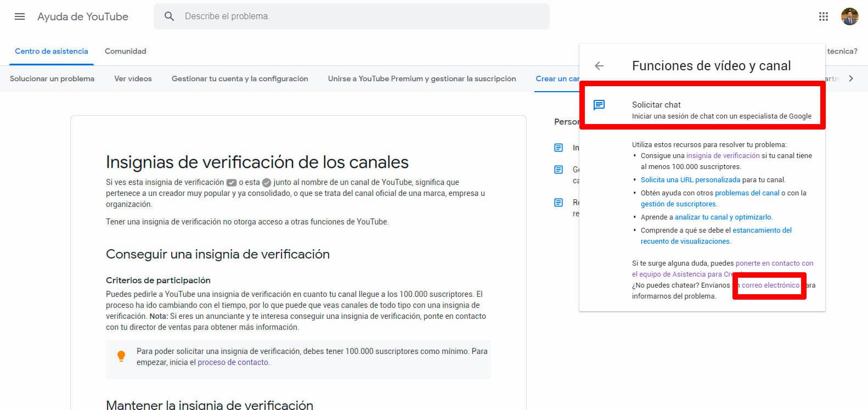
Task: Click 'Mantener la insignia de verificación' heading
Action: point(210,405)
